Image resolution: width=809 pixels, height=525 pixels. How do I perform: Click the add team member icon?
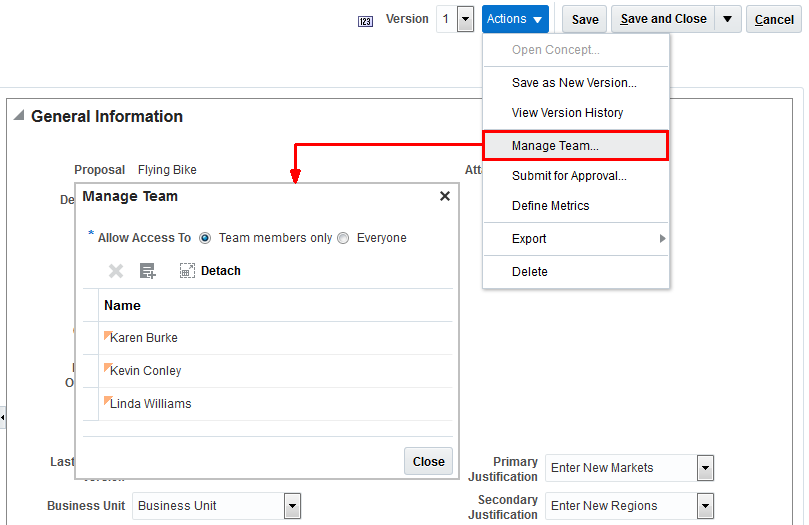coord(148,271)
